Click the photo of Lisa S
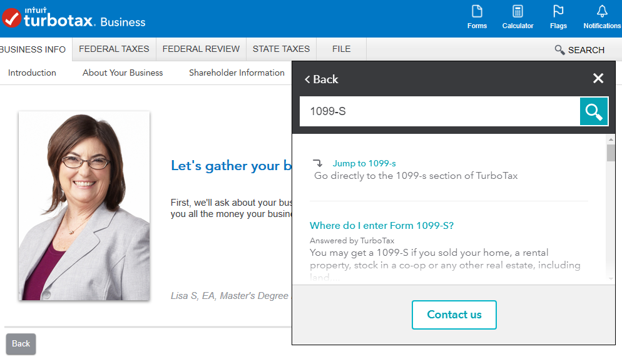Image resolution: width=622 pixels, height=364 pixels. [84, 206]
